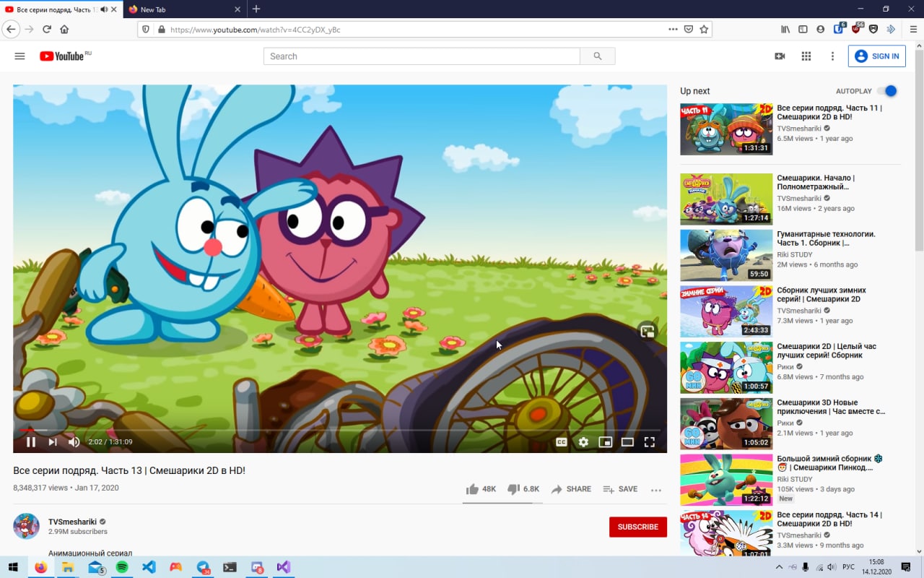Enter full screen mode
Image resolution: width=924 pixels, height=578 pixels.
[649, 442]
